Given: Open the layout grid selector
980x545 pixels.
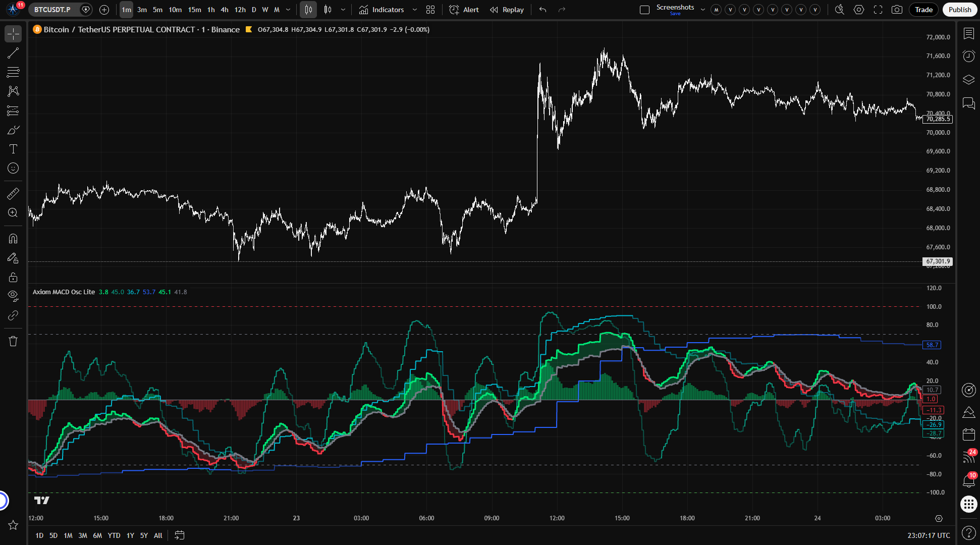Looking at the screenshot, I should pos(430,10).
